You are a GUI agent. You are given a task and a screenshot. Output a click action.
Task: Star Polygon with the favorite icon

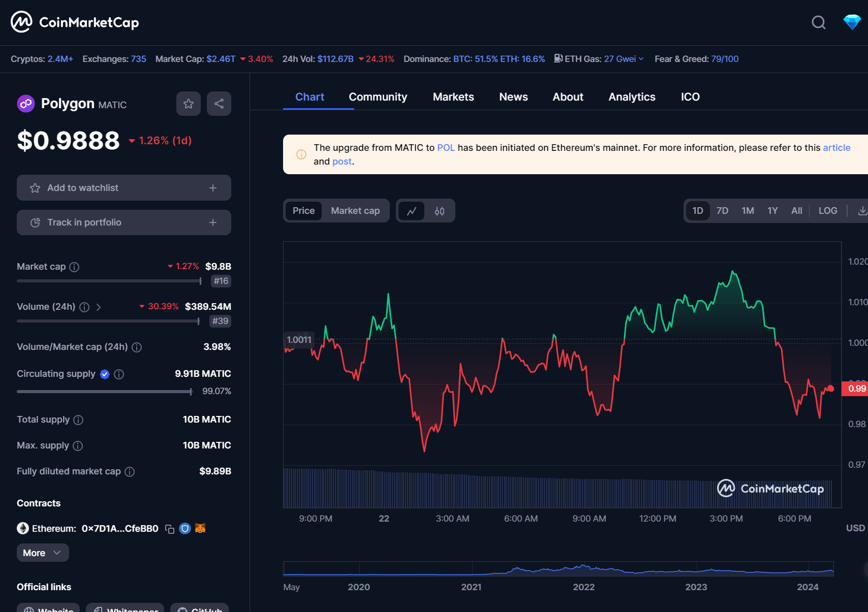(x=189, y=104)
